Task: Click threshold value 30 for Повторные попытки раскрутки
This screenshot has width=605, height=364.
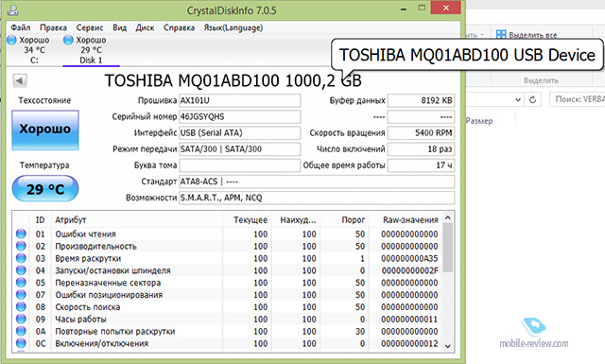Action: (360, 331)
